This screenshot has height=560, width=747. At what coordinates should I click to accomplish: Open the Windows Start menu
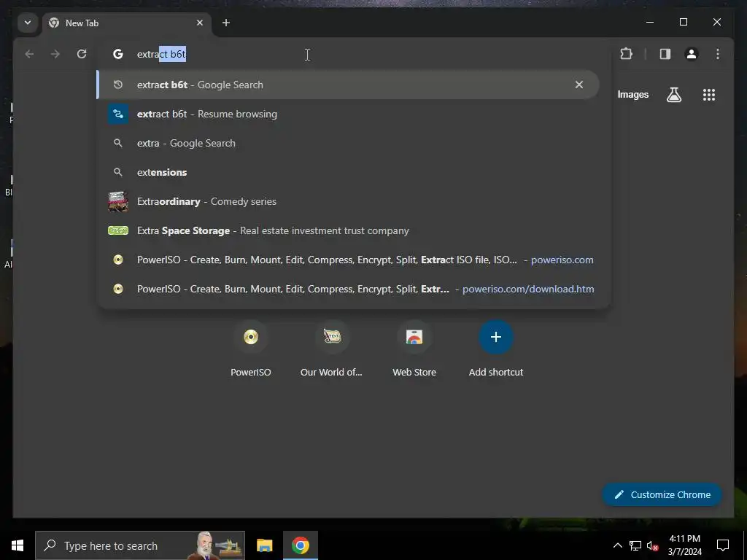[x=18, y=545]
